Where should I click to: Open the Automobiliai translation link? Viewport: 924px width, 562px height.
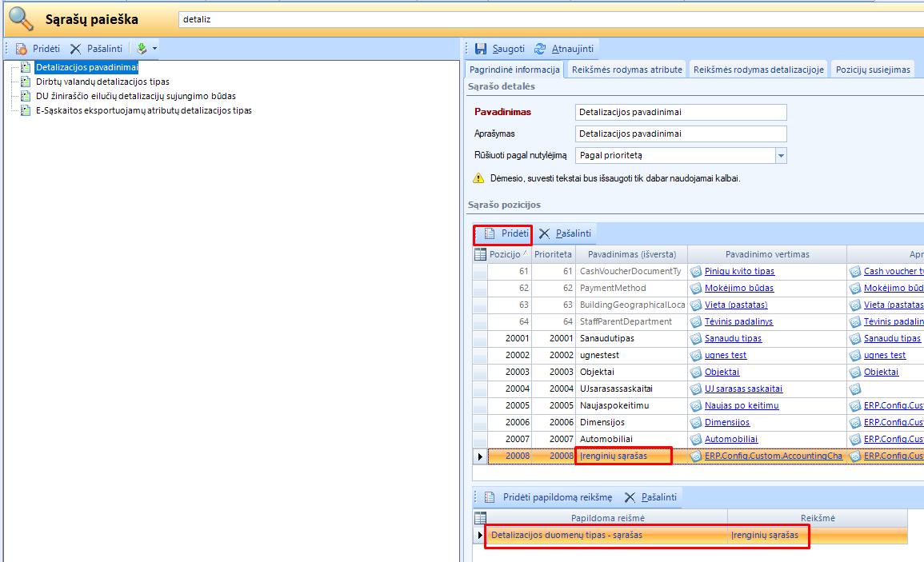(731, 440)
